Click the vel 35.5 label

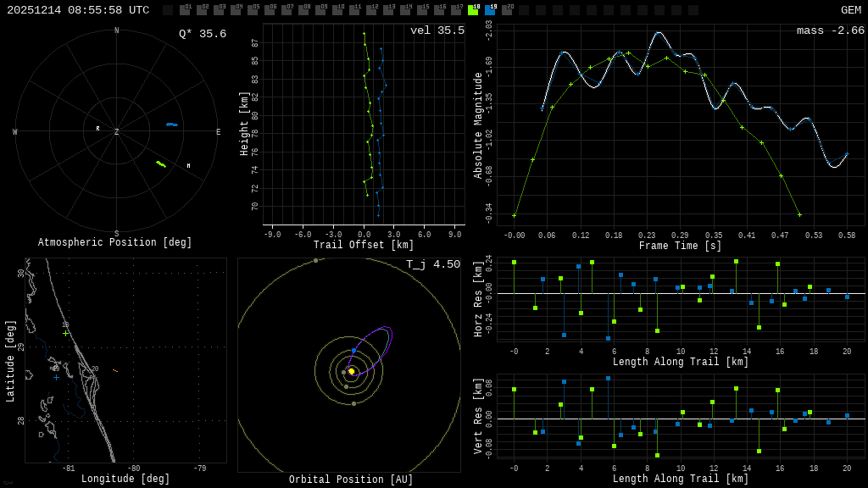(437, 30)
